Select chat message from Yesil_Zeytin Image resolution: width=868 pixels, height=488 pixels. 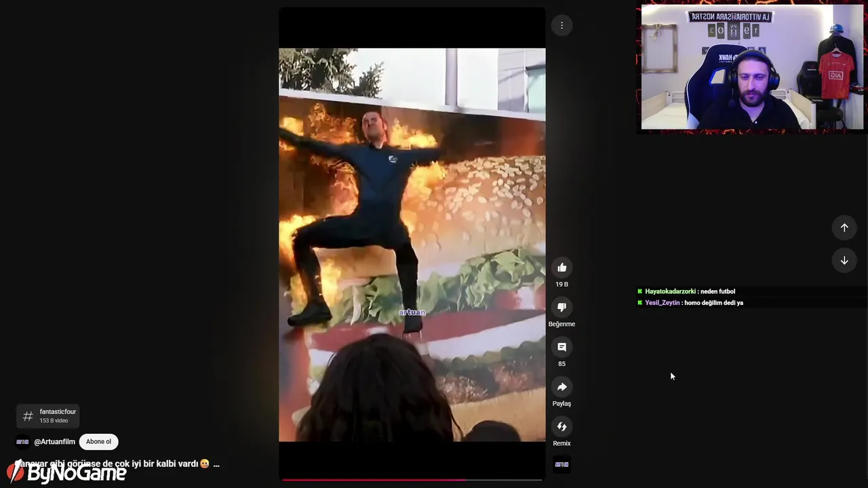(x=690, y=303)
